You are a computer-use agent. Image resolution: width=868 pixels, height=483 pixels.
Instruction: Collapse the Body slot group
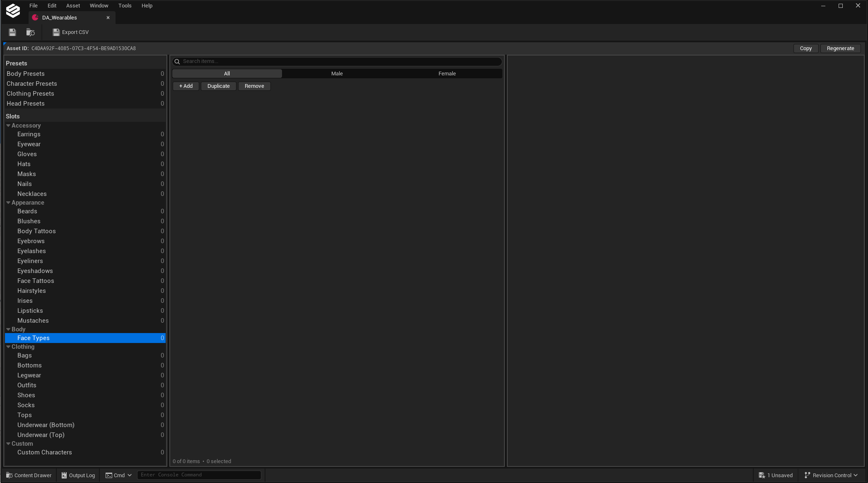(x=8, y=329)
